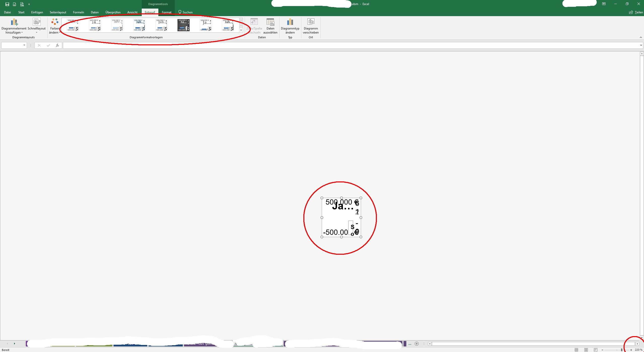Viewport: 644px width, 352px height.
Task: Click Farben ändern color palette icon
Action: pos(55,22)
